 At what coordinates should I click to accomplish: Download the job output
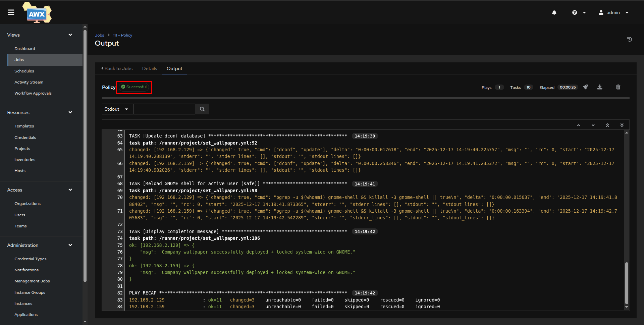600,87
